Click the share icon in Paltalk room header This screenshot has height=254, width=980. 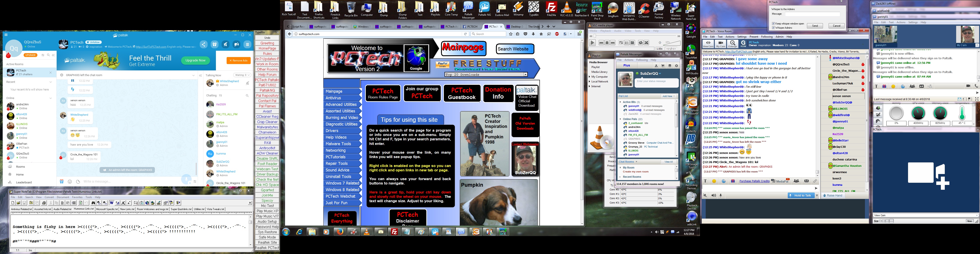(203, 45)
